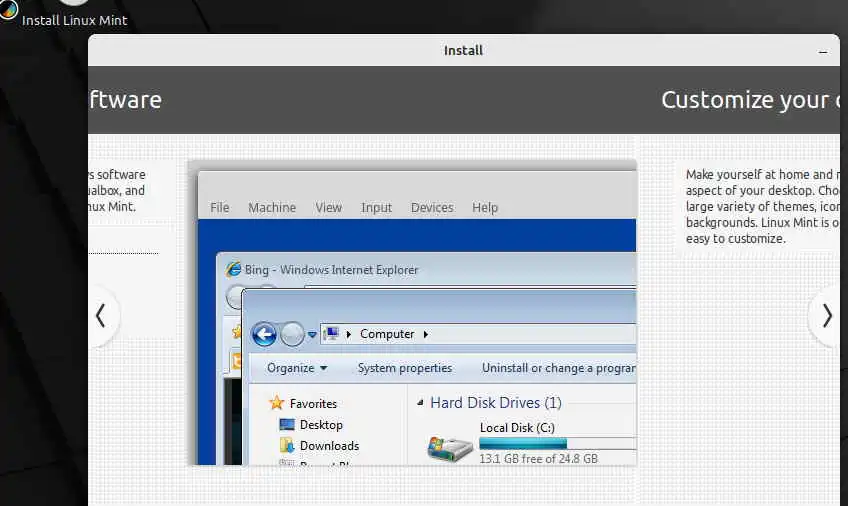Select the Local Disk (C:) drive icon
Viewport: 848px width, 506px height.
(449, 448)
